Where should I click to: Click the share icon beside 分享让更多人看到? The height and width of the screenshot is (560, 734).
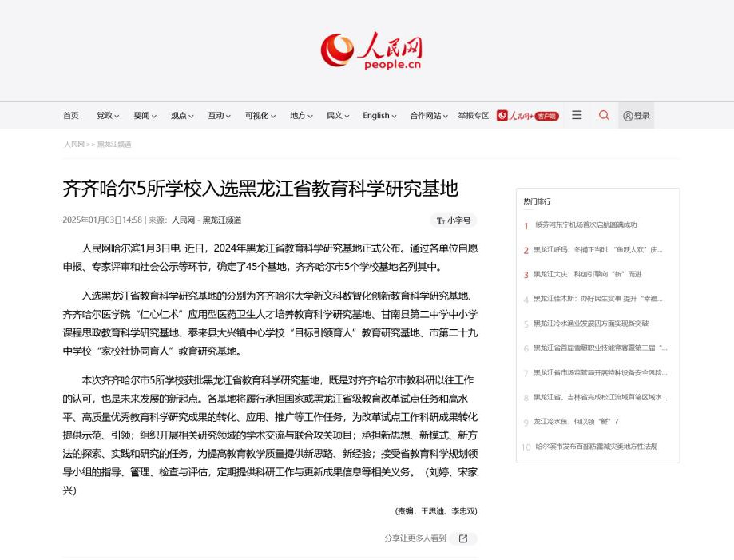pyautogui.click(x=463, y=538)
